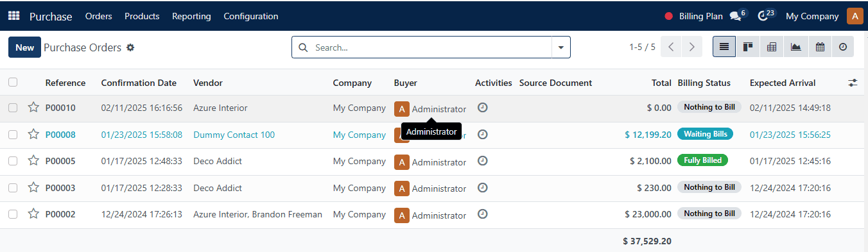
Task: Click Nothing to Bill badge for P00003
Action: [x=709, y=187]
